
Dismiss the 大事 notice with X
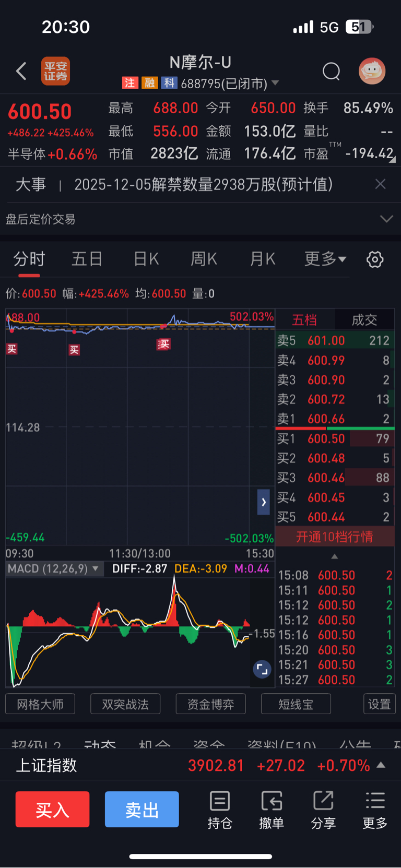pos(381,184)
